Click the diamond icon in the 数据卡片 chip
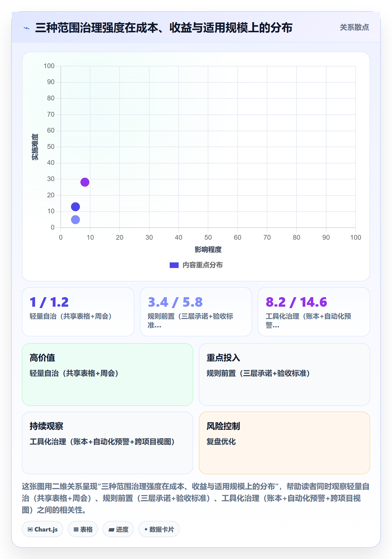 point(146,529)
